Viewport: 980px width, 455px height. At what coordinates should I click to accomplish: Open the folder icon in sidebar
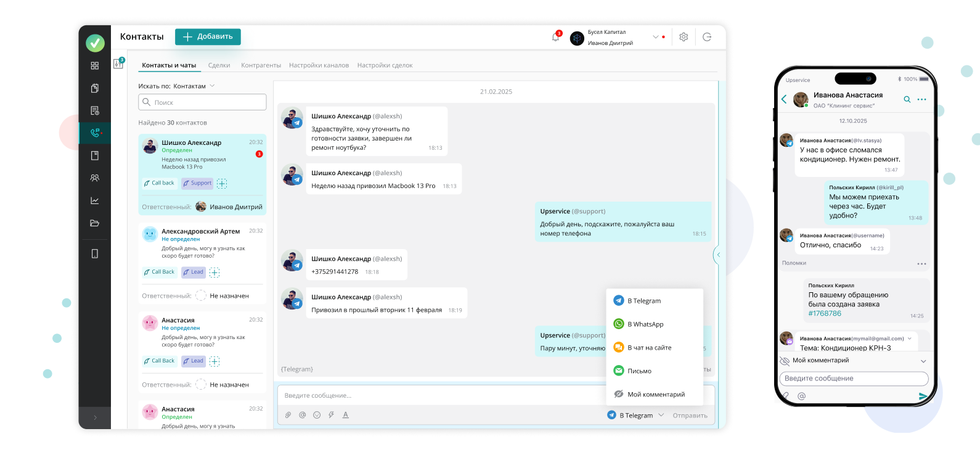click(95, 223)
